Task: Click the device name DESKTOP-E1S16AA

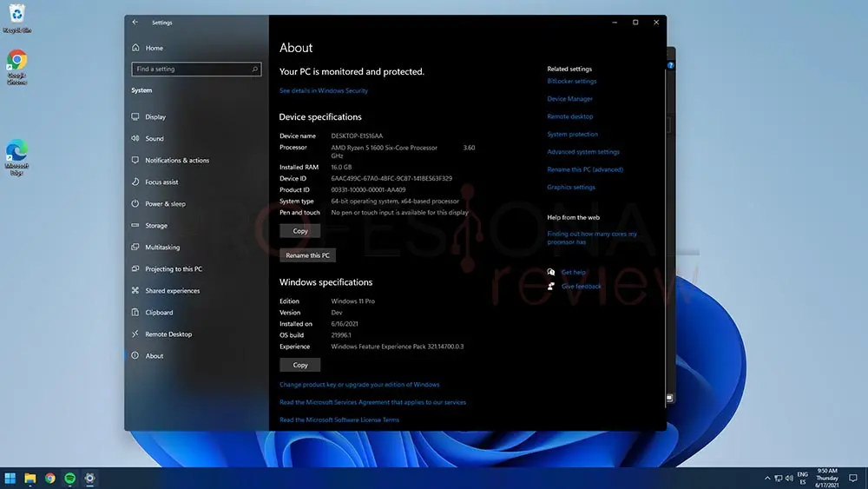Action: (357, 135)
